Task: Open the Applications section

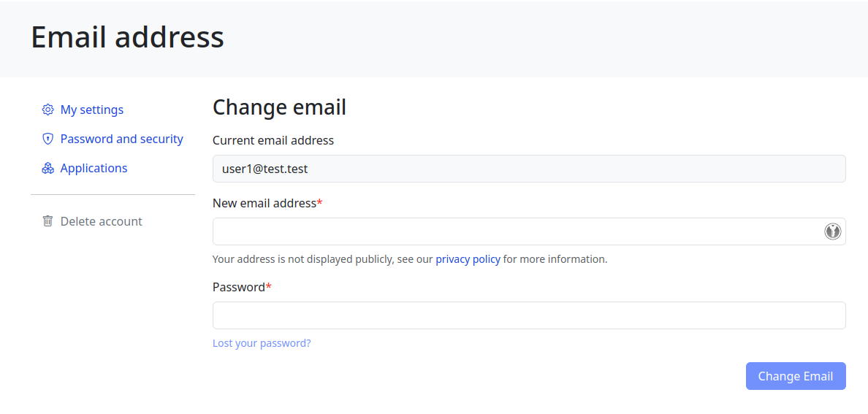Action: point(94,168)
